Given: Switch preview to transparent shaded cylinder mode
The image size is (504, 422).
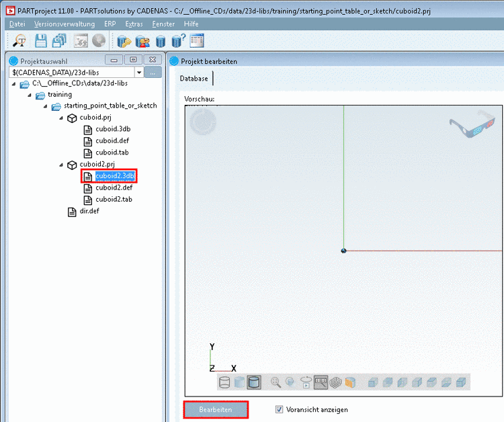Looking at the screenshot, I should pyautogui.click(x=239, y=382).
